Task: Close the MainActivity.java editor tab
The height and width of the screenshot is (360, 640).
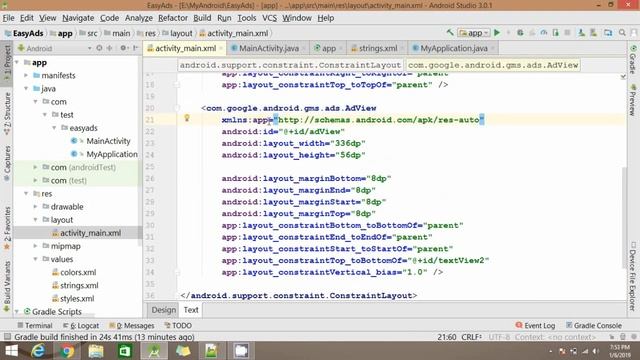Action: pos(304,49)
